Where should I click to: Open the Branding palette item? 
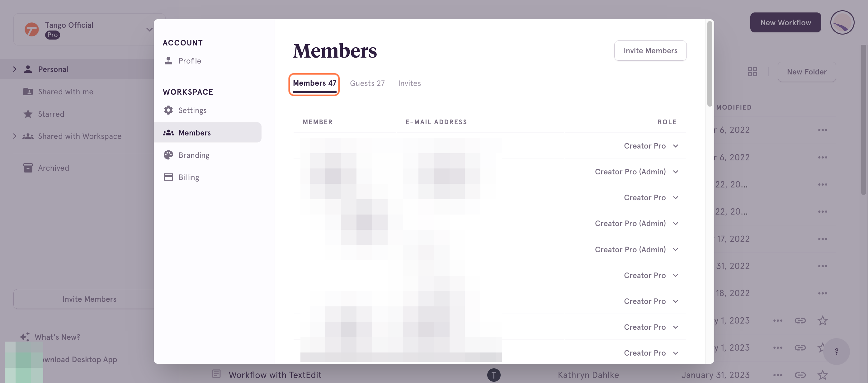point(187,155)
